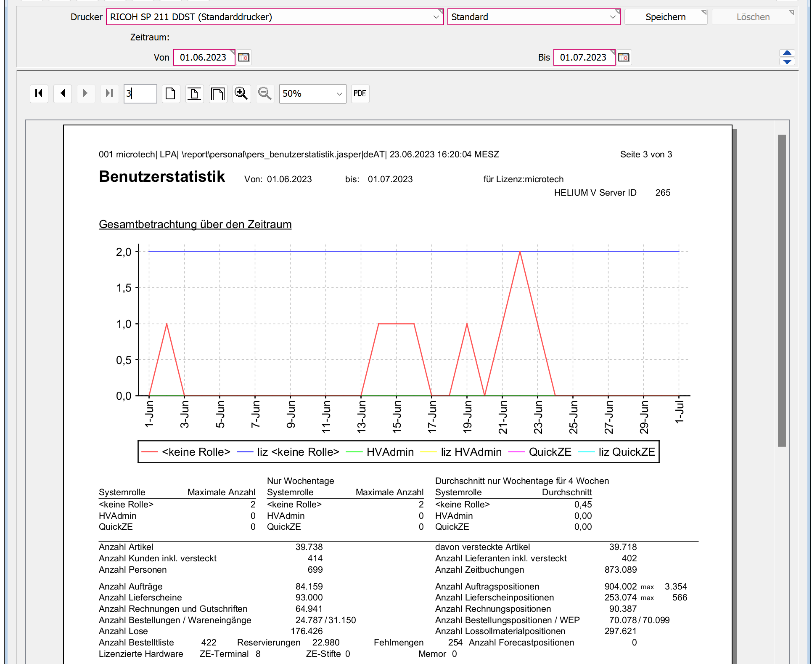Viewport: 812px width, 664px height.
Task: Open the Von date calendar picker
Action: [x=243, y=57]
